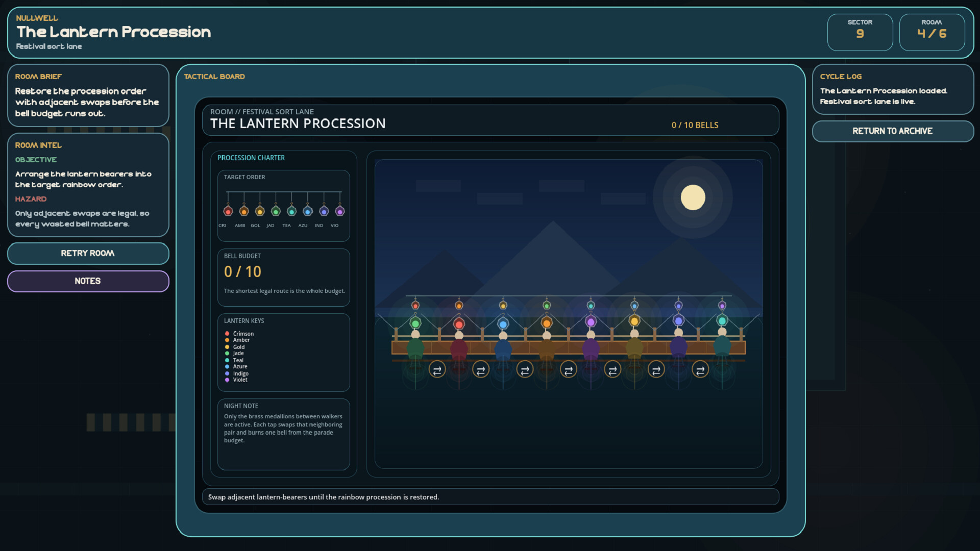Swap the azure and amber lantern bearers
The image size is (980, 551).
pyautogui.click(x=525, y=370)
